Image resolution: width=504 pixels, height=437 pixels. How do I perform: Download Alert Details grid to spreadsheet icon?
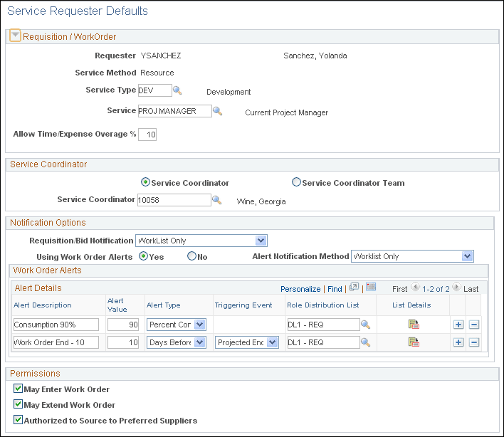[371, 287]
